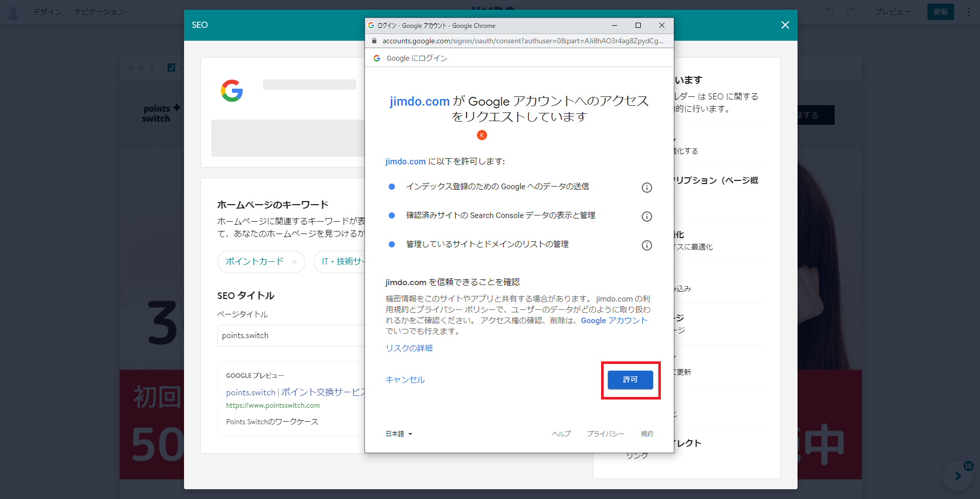Click the redo arrow in Jimdo toolbar
The height and width of the screenshot is (499, 980).
tap(851, 12)
